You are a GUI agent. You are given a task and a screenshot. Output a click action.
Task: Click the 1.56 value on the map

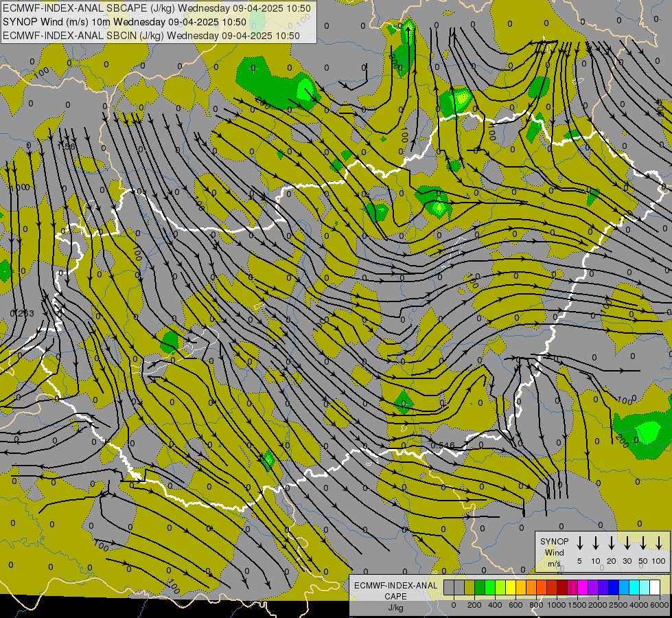[x=66, y=147]
